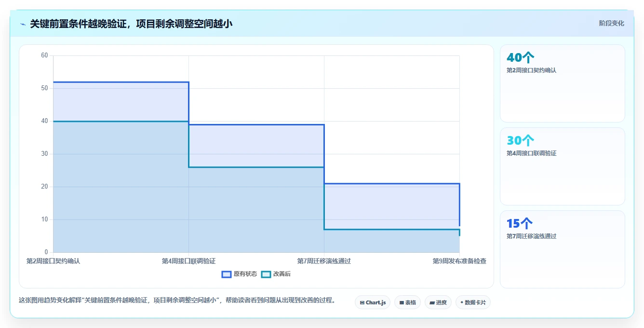This screenshot has height=328, width=644.
Task: Click x-axis label 第2周接口契约确认
Action: point(53,261)
